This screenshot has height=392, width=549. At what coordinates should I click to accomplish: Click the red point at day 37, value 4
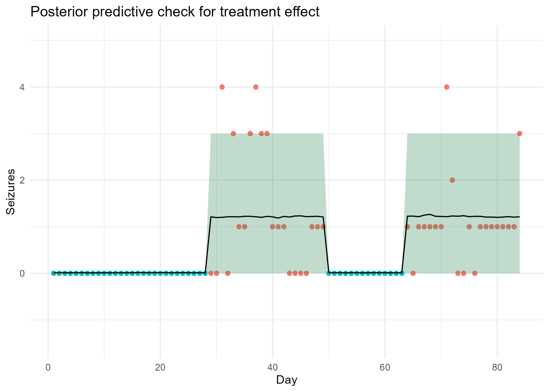pyautogui.click(x=256, y=87)
